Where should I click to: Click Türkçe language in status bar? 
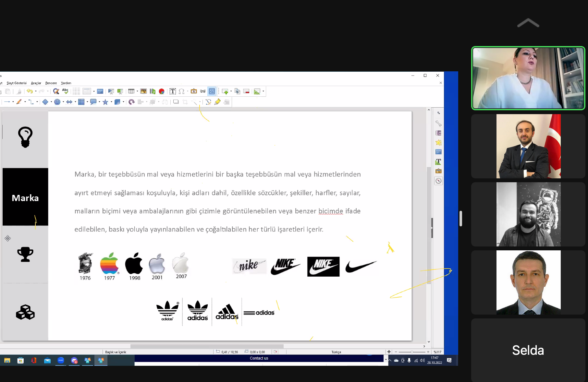[x=336, y=352]
